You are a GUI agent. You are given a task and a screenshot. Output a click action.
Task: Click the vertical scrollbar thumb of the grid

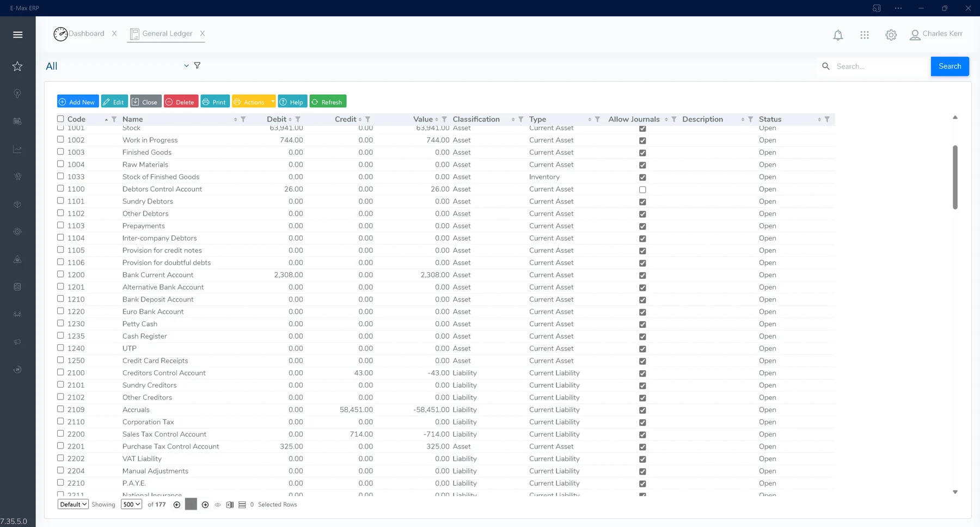click(x=955, y=177)
